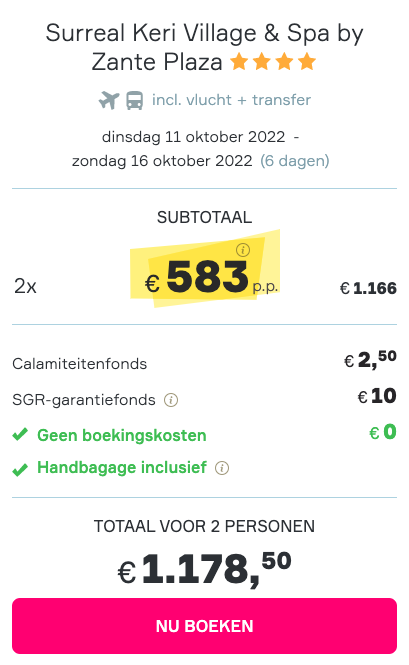Click the departure date dinsdag 11 oktober

click(x=193, y=137)
